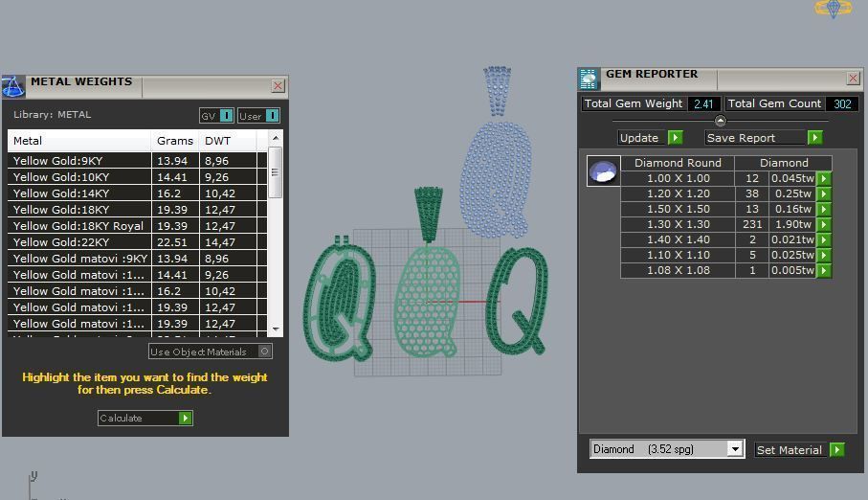Image resolution: width=868 pixels, height=500 pixels.
Task: Open the Diamond (3.52 spg) material dropdown
Action: click(735, 449)
